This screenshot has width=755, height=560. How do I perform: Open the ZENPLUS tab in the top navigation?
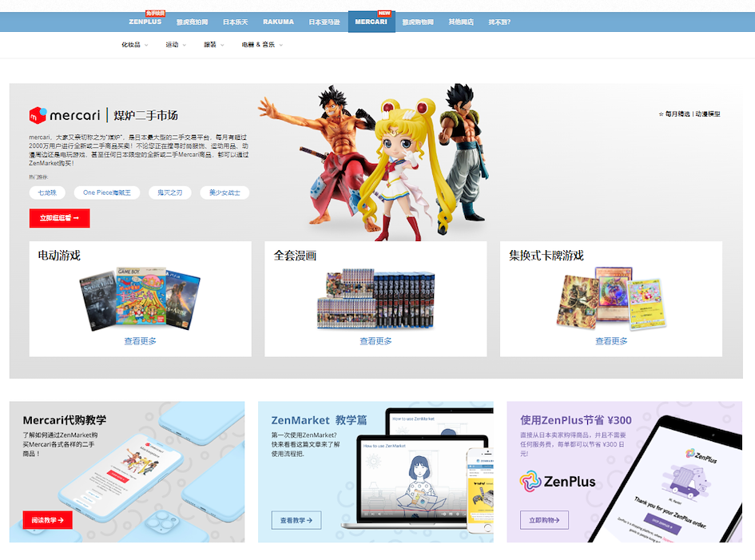(x=145, y=22)
